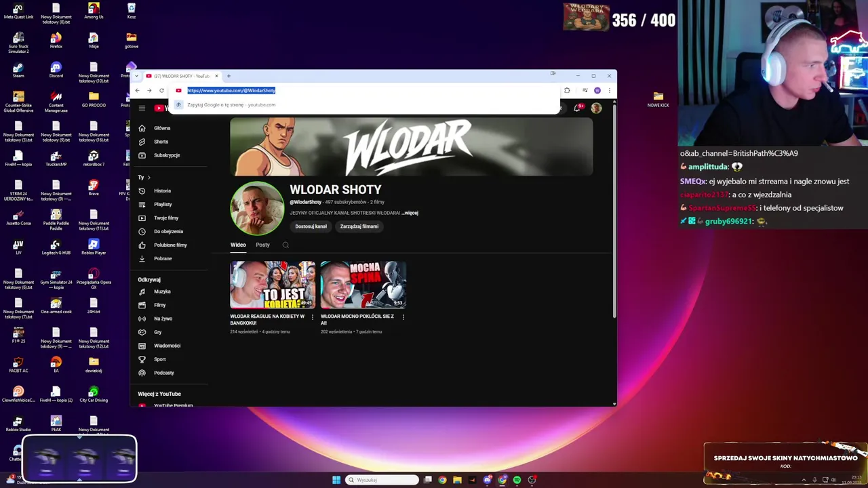The height and width of the screenshot is (488, 868).
Task: Open Discord desktop shortcut
Action: 56,70
